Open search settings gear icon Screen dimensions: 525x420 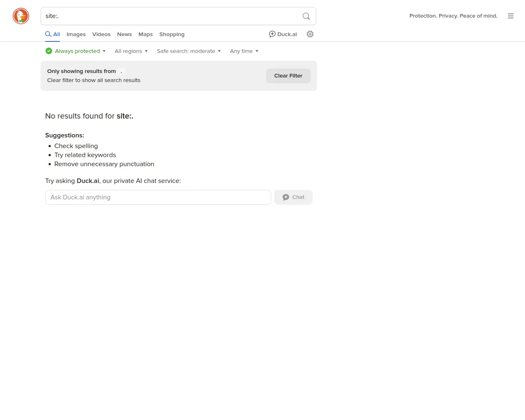(310, 34)
